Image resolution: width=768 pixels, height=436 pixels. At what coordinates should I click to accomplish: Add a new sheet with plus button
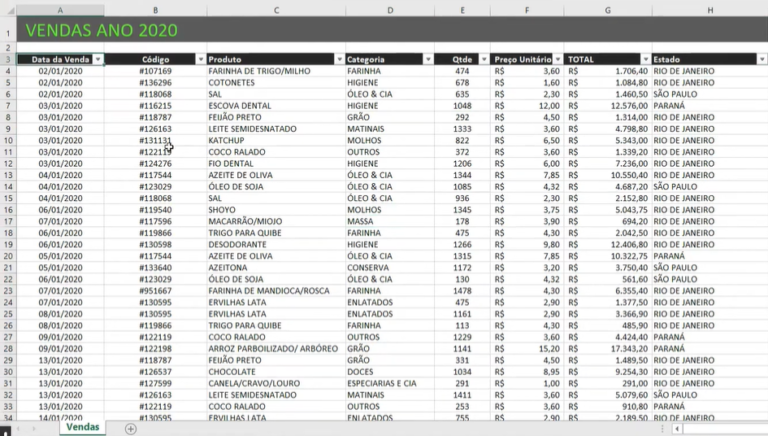click(x=130, y=428)
